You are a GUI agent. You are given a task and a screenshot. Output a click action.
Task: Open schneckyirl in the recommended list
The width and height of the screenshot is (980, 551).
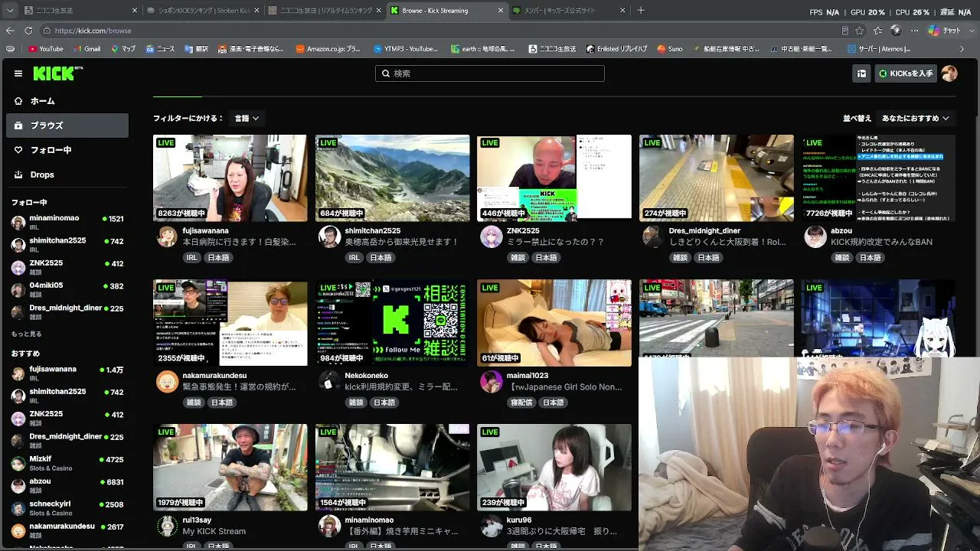coord(67,508)
